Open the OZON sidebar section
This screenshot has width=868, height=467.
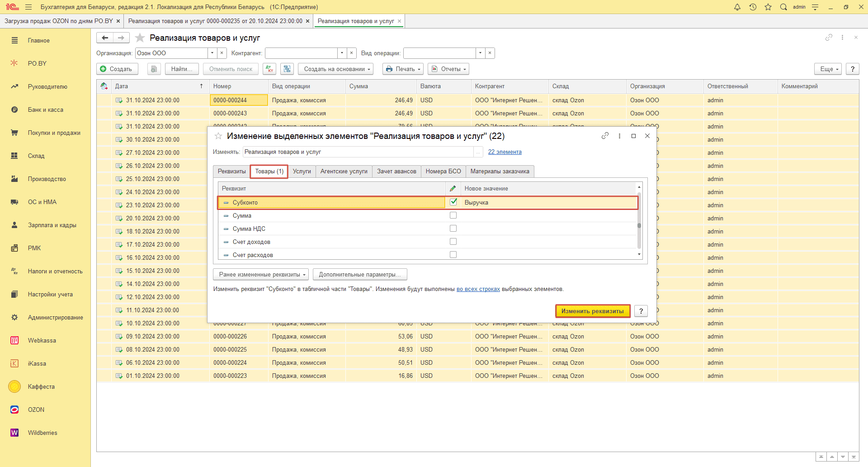pos(36,410)
